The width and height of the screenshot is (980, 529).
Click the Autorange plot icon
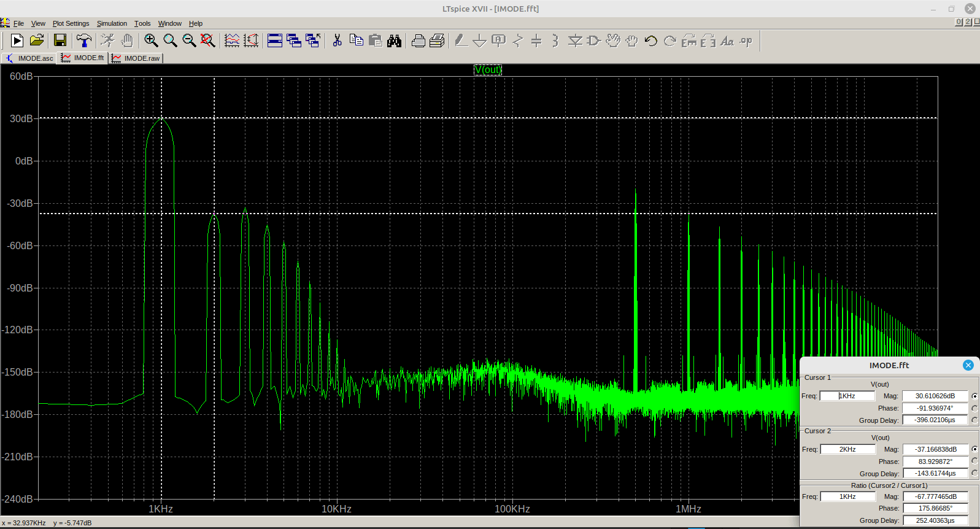(232, 41)
